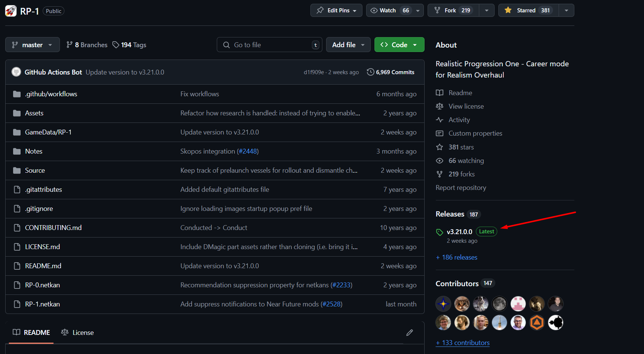644x354 pixels.
Task: Open the CONTRIBUTING.md file
Action: pyautogui.click(x=53, y=228)
